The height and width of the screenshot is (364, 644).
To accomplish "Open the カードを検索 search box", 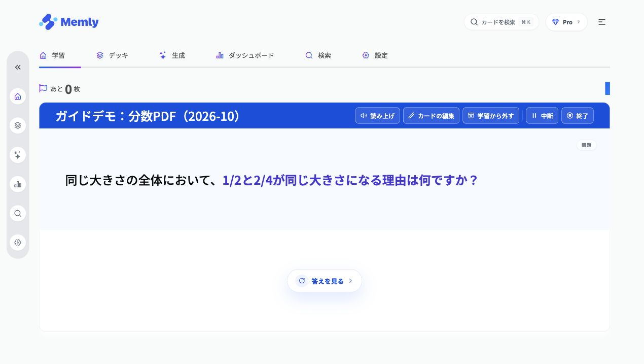I will point(501,22).
